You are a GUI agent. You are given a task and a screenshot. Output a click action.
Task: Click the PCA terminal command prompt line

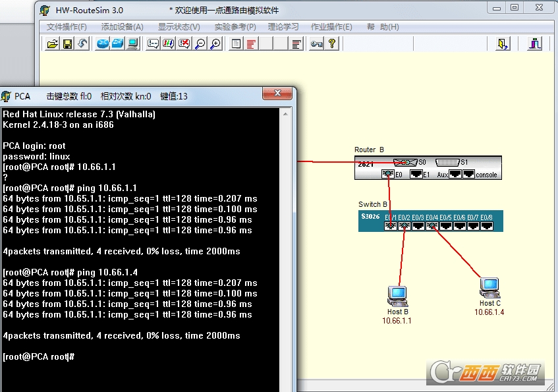(x=38, y=356)
